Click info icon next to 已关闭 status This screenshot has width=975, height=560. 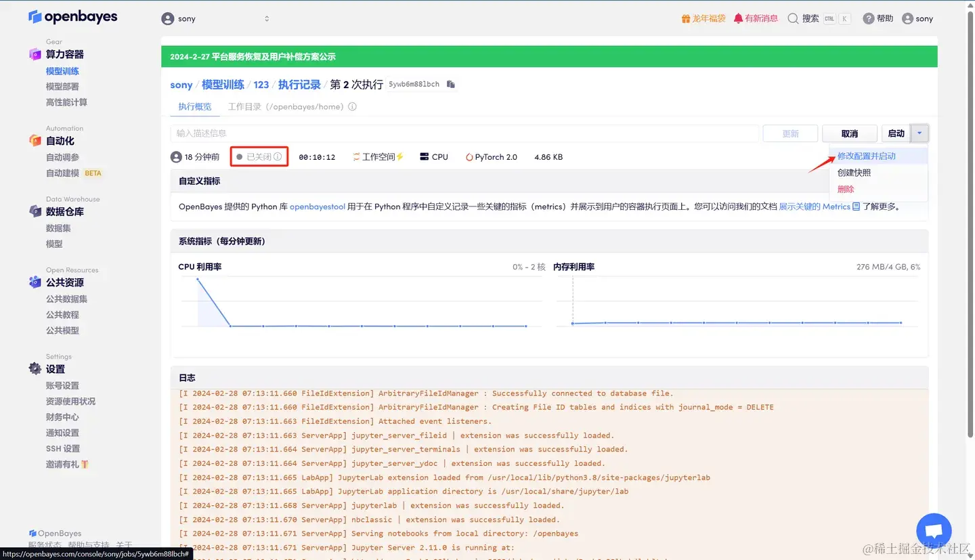click(x=278, y=156)
